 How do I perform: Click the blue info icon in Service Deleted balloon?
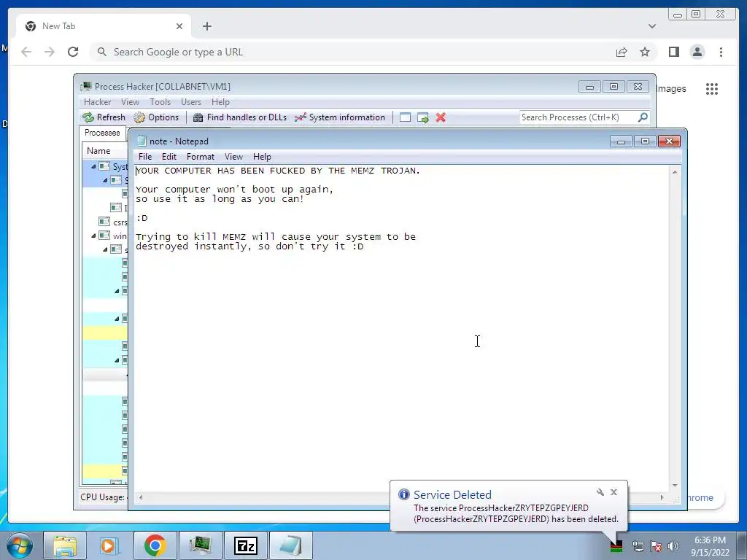tap(404, 494)
